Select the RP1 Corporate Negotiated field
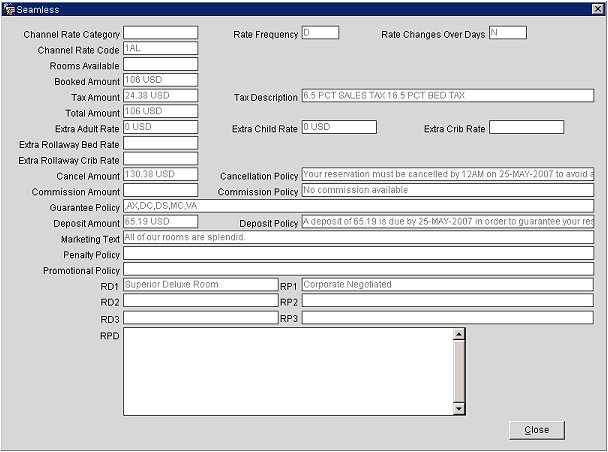 pyautogui.click(x=447, y=285)
